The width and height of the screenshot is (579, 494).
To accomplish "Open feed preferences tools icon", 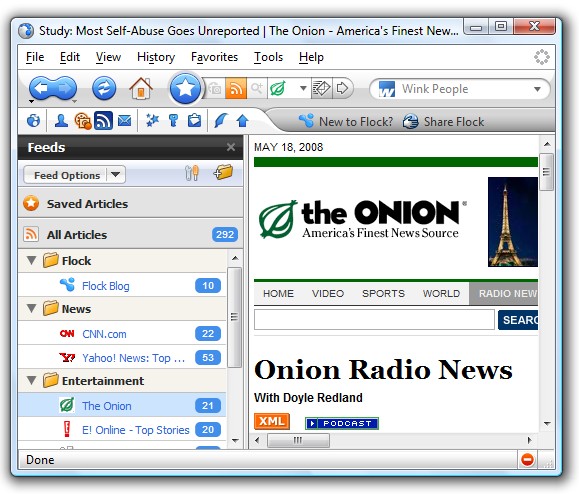I will pos(192,173).
